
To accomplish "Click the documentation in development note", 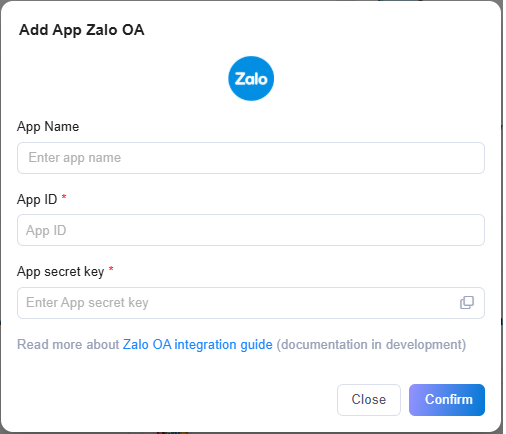I will click(x=371, y=344).
